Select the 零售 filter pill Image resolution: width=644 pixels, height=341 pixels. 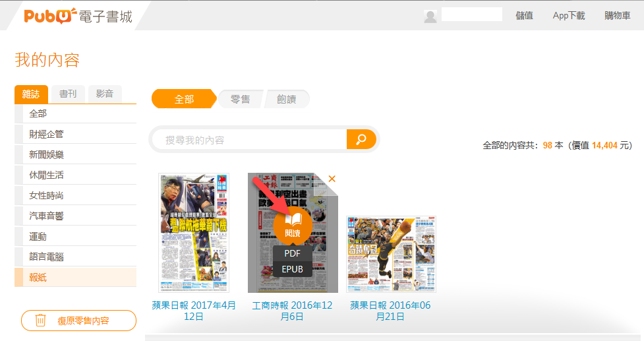coord(241,99)
